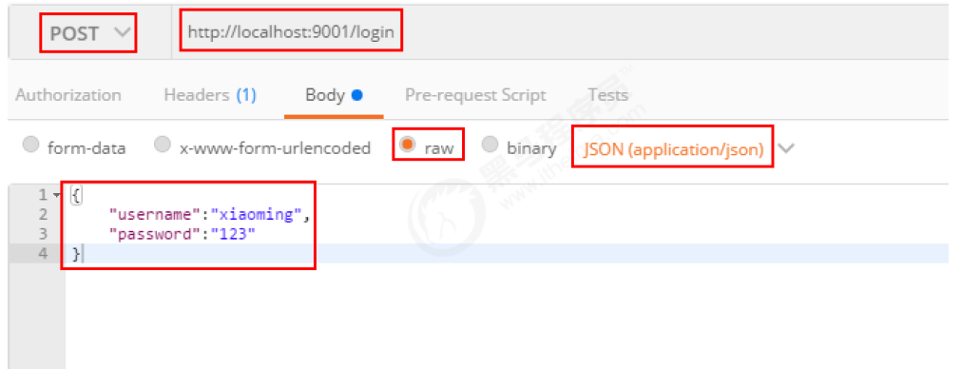Screen dimensions: 980x369
Task: Click the URL field with localhost:9001/login
Action: [x=291, y=31]
